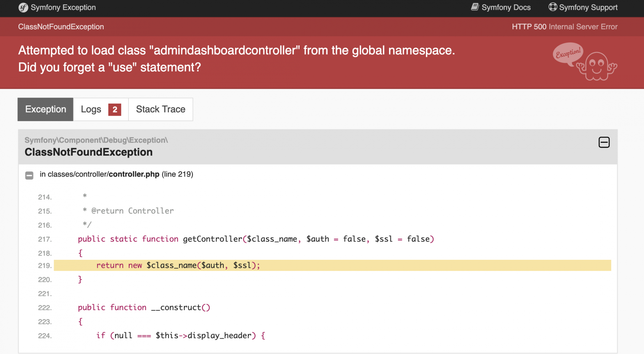Open the Symfony Docs link
The width and height of the screenshot is (644, 354).
coord(506,7)
